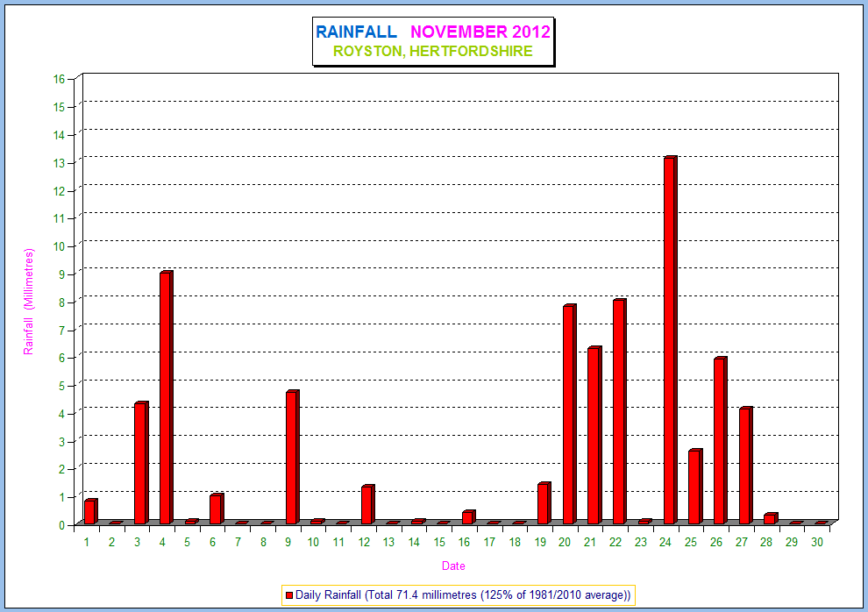
Task: Select the rainfall bar for date 26
Action: tap(720, 440)
